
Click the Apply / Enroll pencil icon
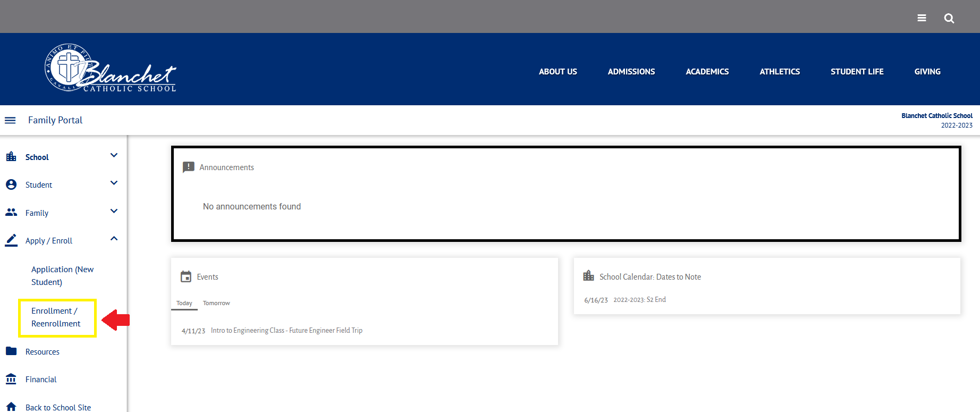11,240
